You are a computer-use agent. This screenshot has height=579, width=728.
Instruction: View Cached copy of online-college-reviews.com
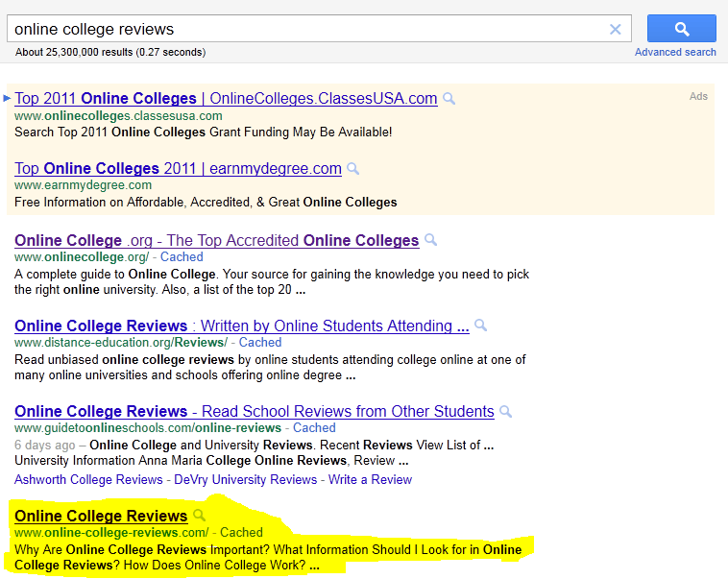coord(241,532)
